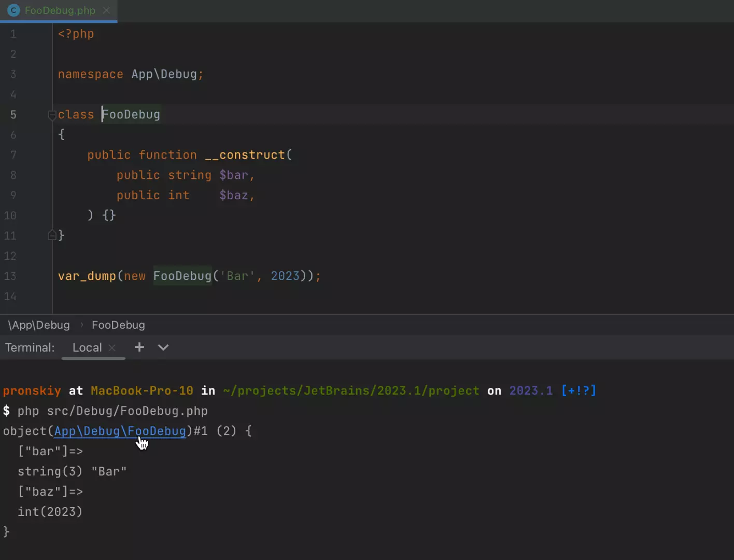Click the $bar constructor parameter

[233, 175]
